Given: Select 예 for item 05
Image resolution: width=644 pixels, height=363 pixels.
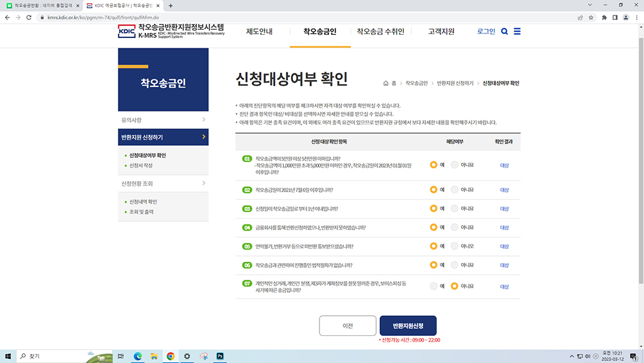Looking at the screenshot, I should click(x=433, y=246).
